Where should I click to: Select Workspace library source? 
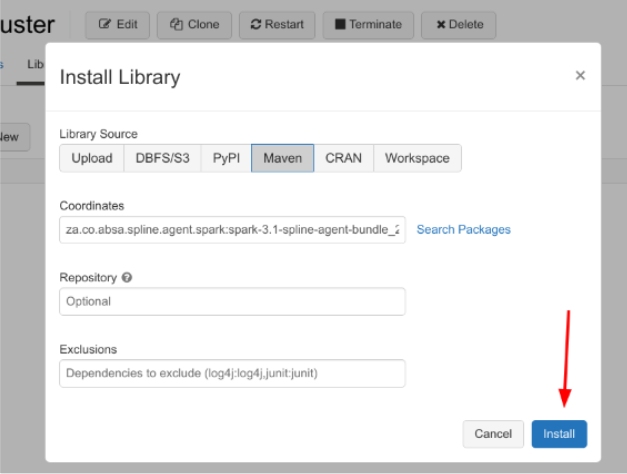[x=417, y=158]
